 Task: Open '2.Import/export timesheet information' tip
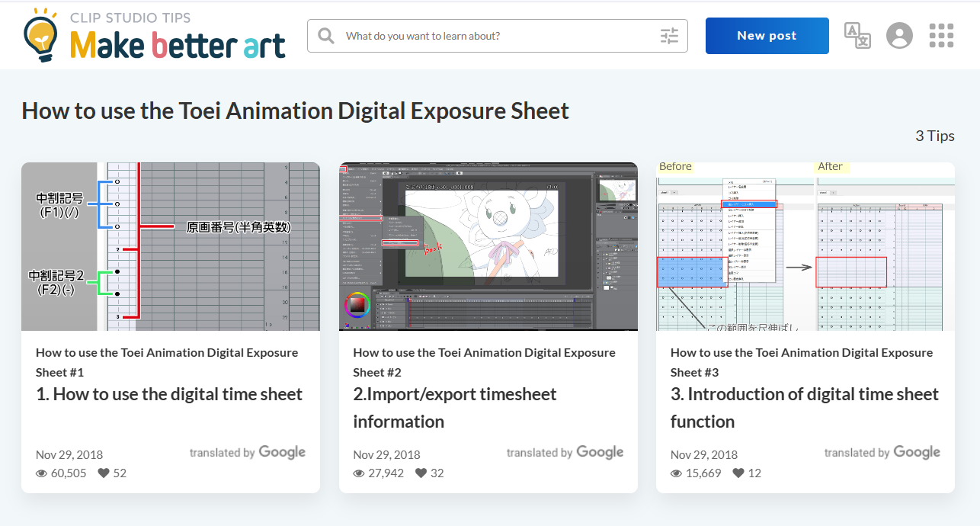pos(455,408)
